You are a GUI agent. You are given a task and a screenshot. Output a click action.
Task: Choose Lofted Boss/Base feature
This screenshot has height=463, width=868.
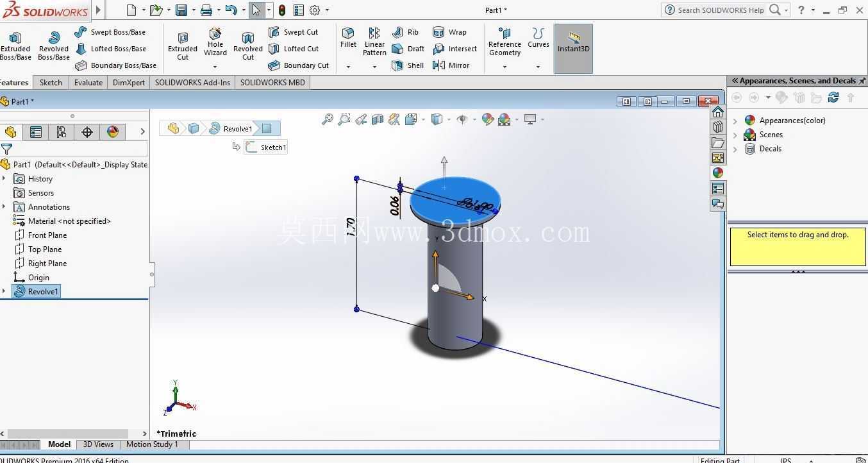(x=111, y=49)
